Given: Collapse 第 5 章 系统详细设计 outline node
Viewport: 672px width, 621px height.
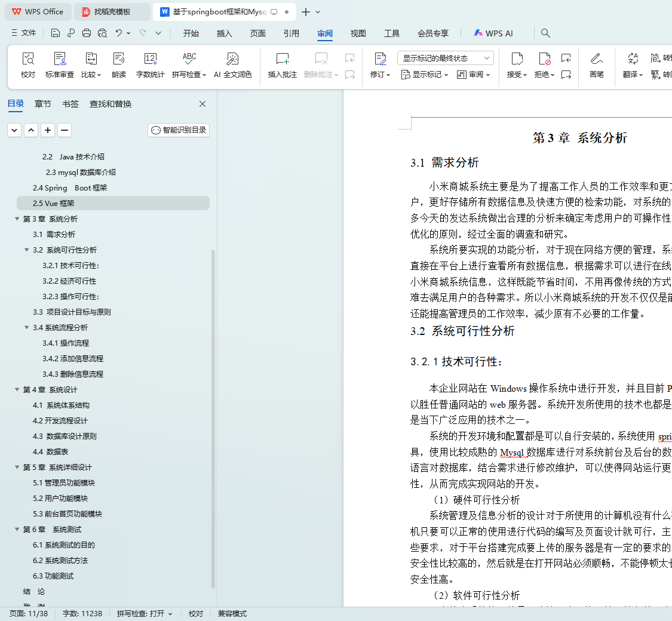Looking at the screenshot, I should point(17,467).
